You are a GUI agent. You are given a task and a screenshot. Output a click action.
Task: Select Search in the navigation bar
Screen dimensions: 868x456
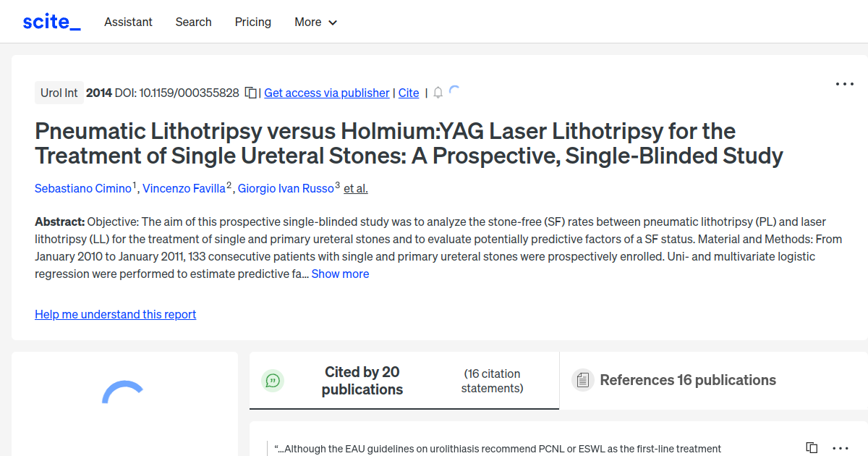click(193, 22)
